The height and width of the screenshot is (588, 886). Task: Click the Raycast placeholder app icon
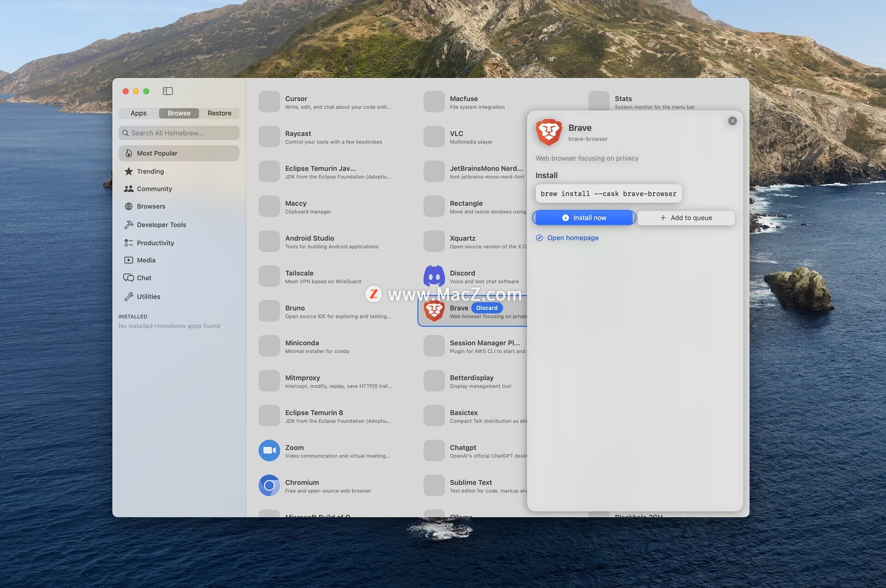269,137
